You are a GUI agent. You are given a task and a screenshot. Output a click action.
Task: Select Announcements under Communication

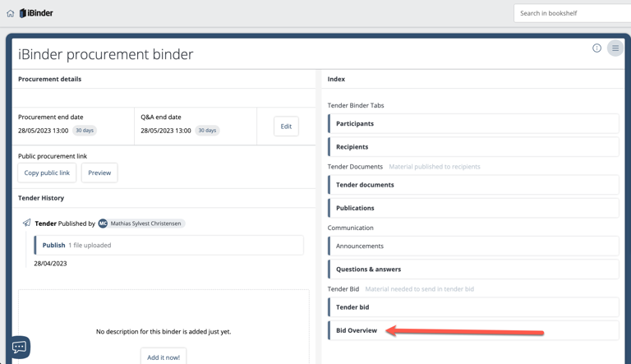pos(473,246)
